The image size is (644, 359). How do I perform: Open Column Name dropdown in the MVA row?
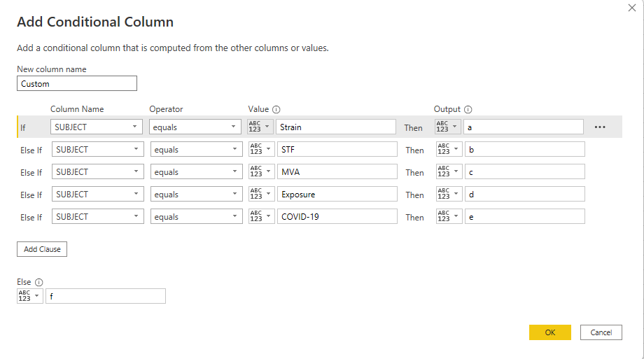click(x=98, y=171)
